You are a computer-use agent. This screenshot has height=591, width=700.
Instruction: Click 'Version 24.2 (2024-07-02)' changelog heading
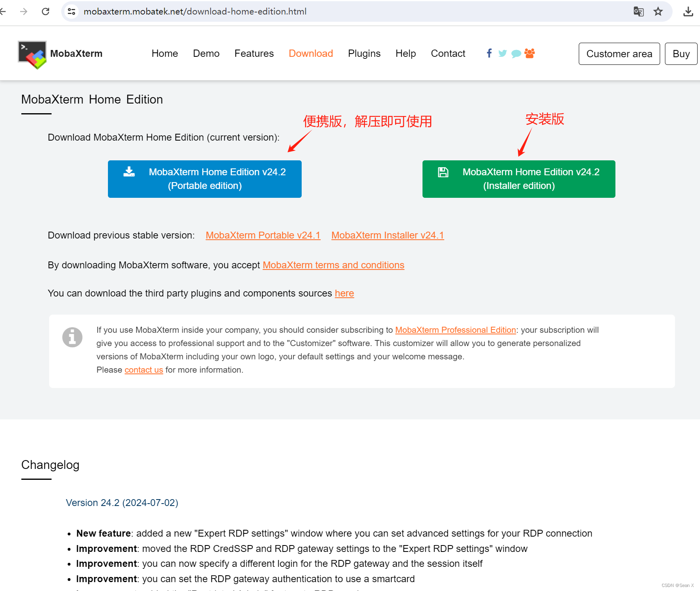tap(122, 503)
